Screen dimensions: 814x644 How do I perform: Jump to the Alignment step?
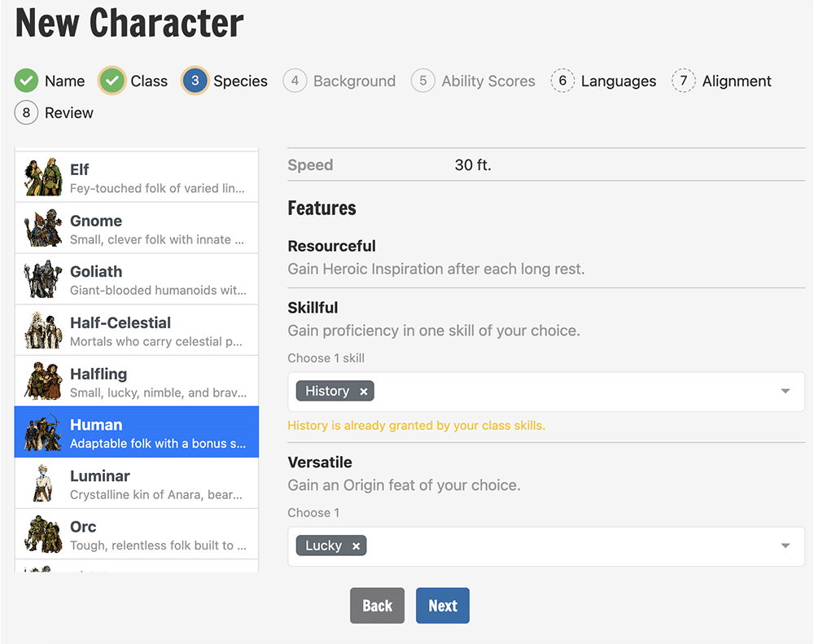[x=721, y=81]
